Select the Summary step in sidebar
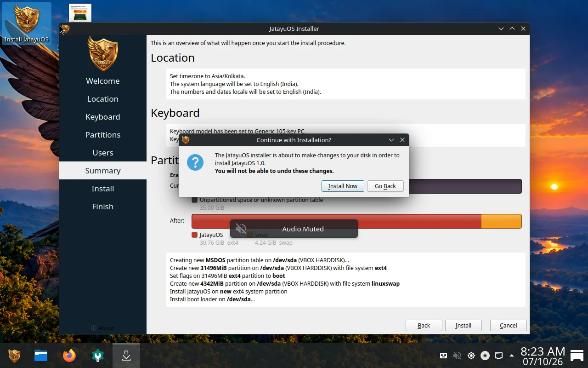The image size is (588, 368). coord(103,171)
